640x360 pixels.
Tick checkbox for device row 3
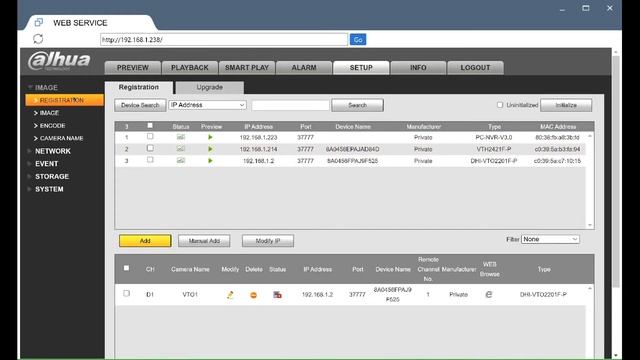(x=150, y=160)
